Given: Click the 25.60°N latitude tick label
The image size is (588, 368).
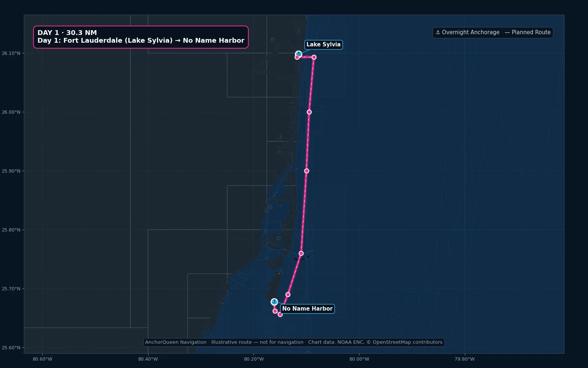Looking at the screenshot, I should click(x=11, y=348).
